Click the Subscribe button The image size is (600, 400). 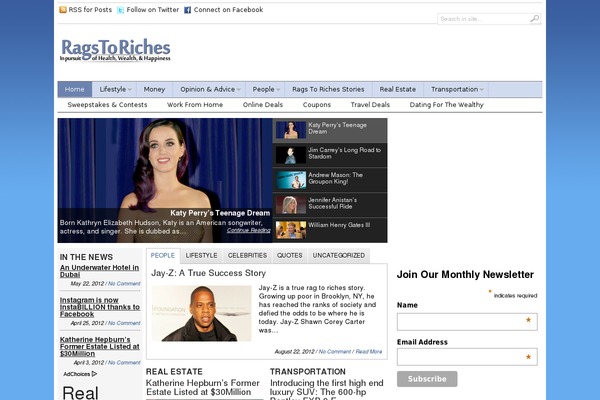pos(427,379)
